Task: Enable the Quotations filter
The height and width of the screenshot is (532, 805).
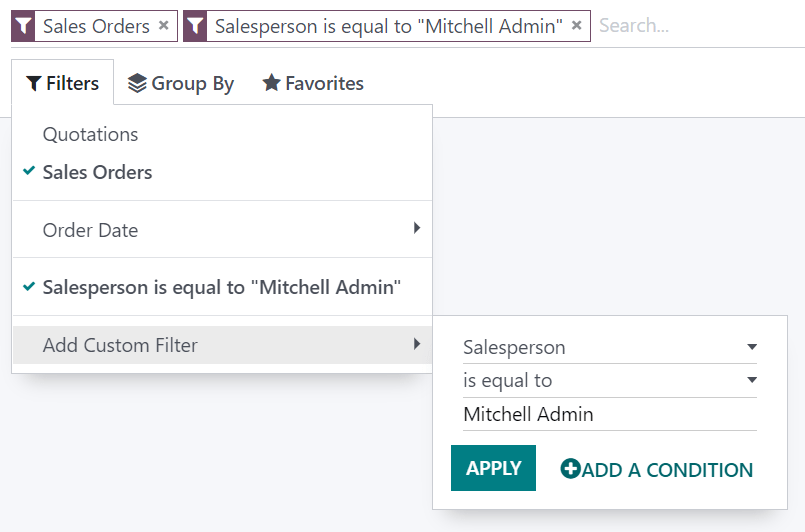Action: pos(90,134)
